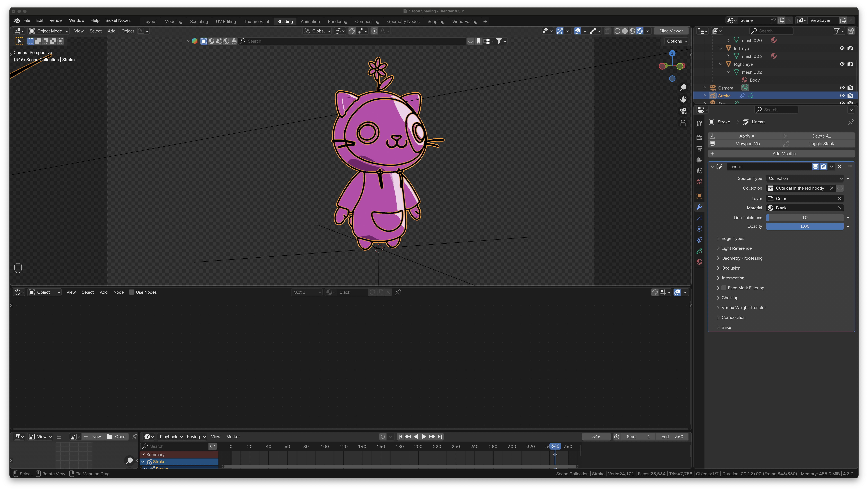Image resolution: width=868 pixels, height=490 pixels.
Task: Open the Object properties tab
Action: pos(699,196)
